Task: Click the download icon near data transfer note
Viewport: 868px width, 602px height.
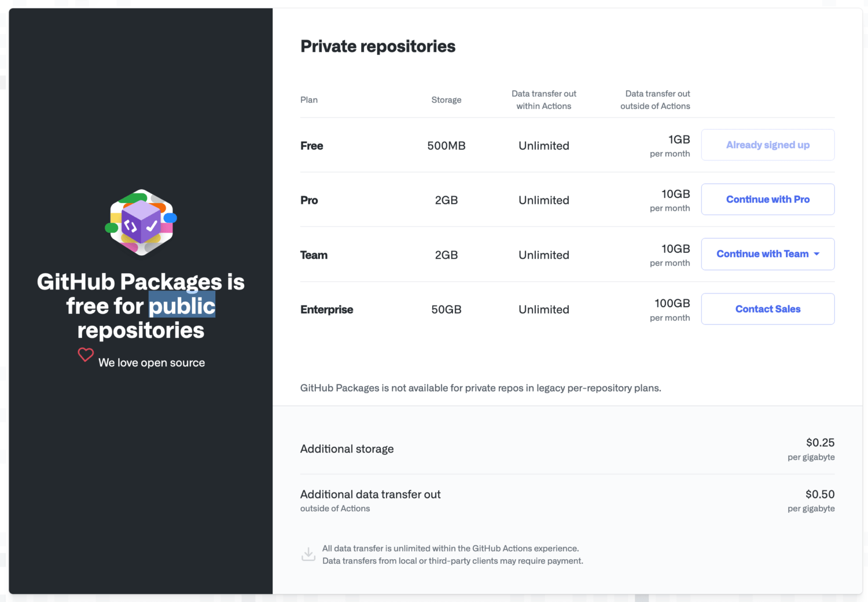Action: click(308, 554)
